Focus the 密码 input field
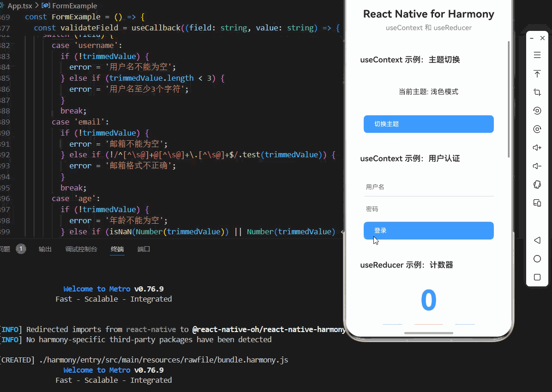 pyautogui.click(x=428, y=209)
